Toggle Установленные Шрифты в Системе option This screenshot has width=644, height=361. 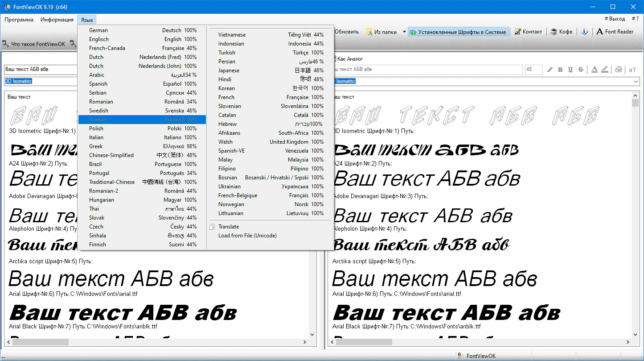point(459,32)
